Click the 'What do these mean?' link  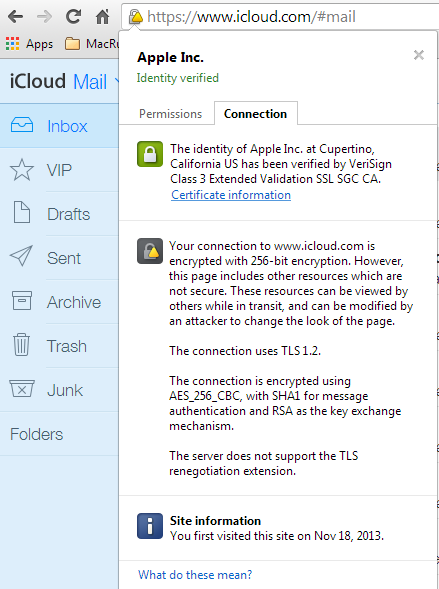click(195, 575)
